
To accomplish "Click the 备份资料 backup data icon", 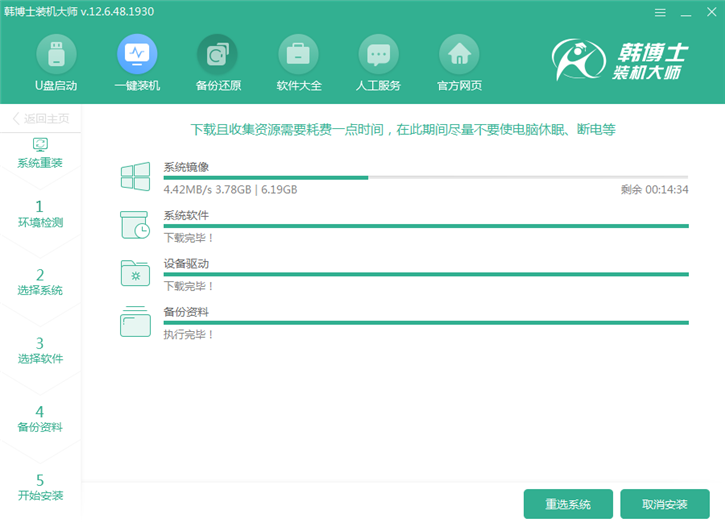I will 135,321.
